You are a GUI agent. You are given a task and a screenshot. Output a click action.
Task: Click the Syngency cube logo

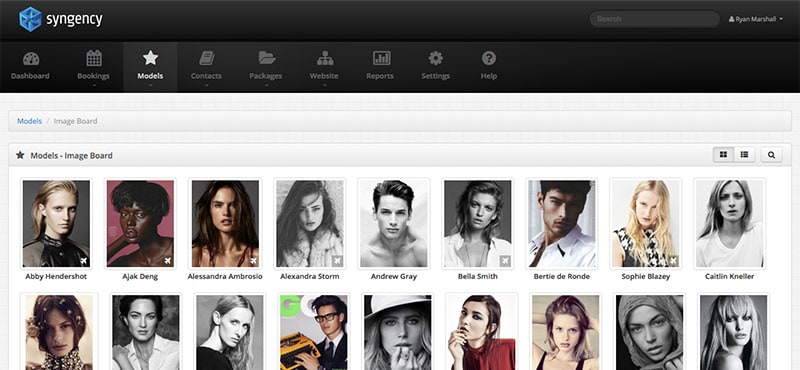click(30, 19)
